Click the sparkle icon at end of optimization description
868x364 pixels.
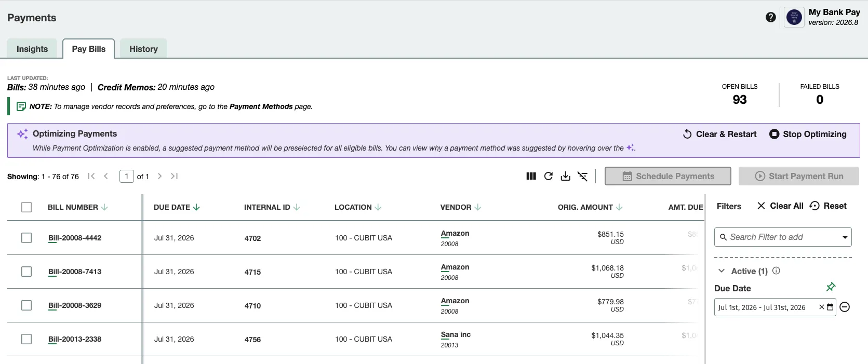point(630,147)
